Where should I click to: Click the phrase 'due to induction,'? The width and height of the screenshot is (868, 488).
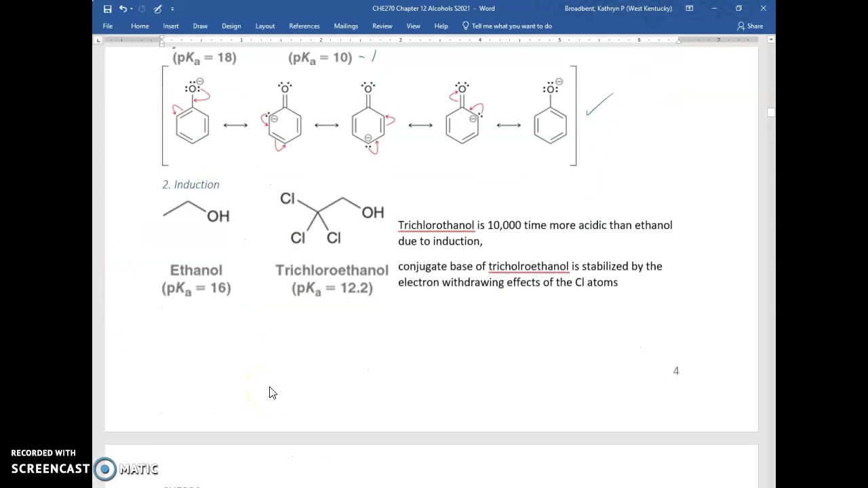(x=440, y=241)
